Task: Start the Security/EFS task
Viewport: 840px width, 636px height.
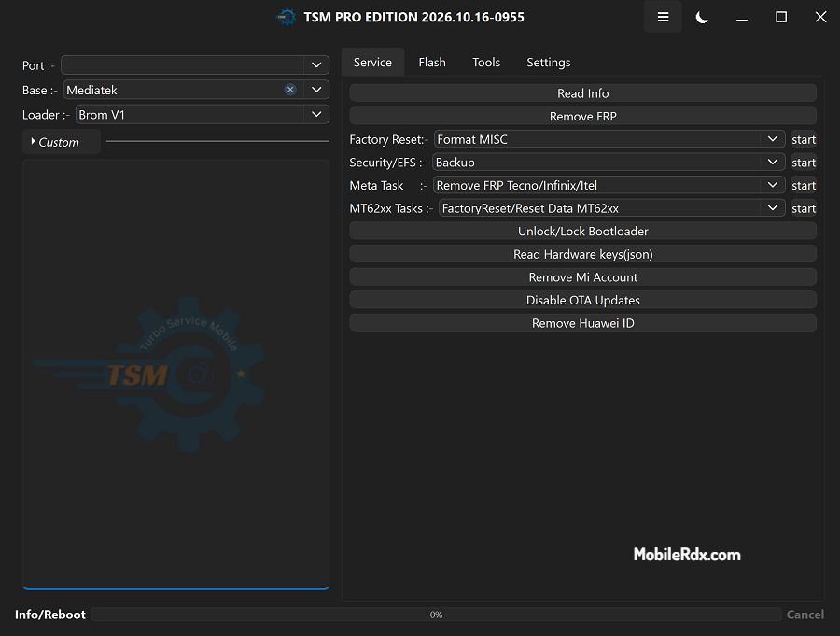Action: tap(804, 163)
